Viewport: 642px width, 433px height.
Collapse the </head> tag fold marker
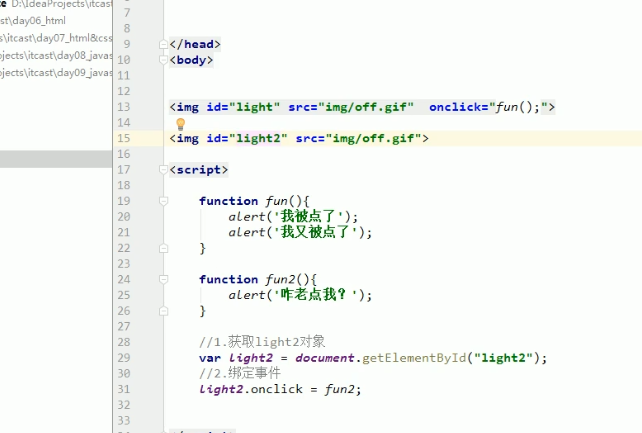[x=163, y=44]
